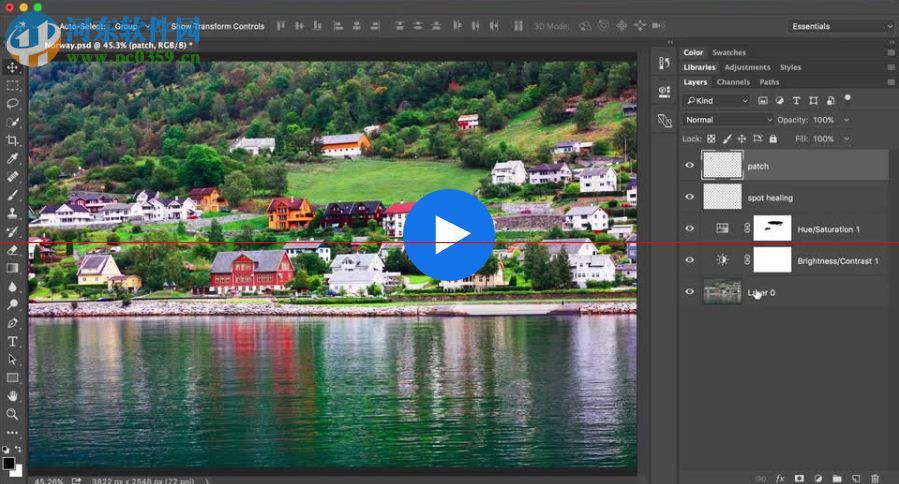Screen dimensions: 899x484
Task: Select the Path Selection tool
Action: 12,360
